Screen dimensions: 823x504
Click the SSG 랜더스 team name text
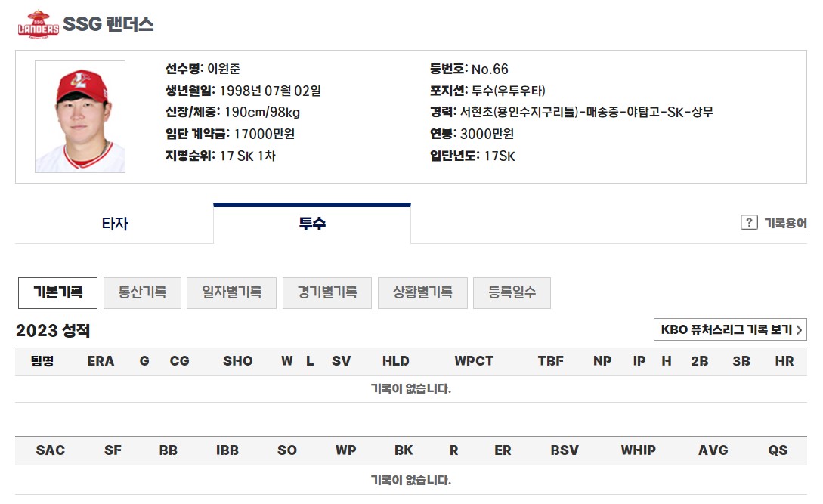109,23
